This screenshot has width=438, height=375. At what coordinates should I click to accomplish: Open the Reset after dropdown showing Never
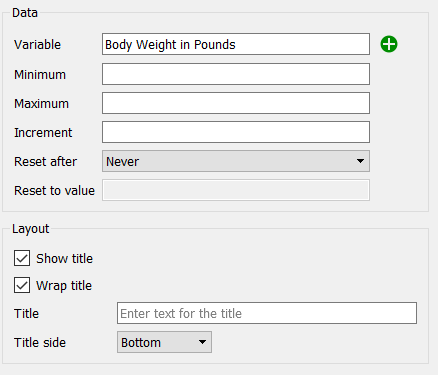tap(236, 161)
